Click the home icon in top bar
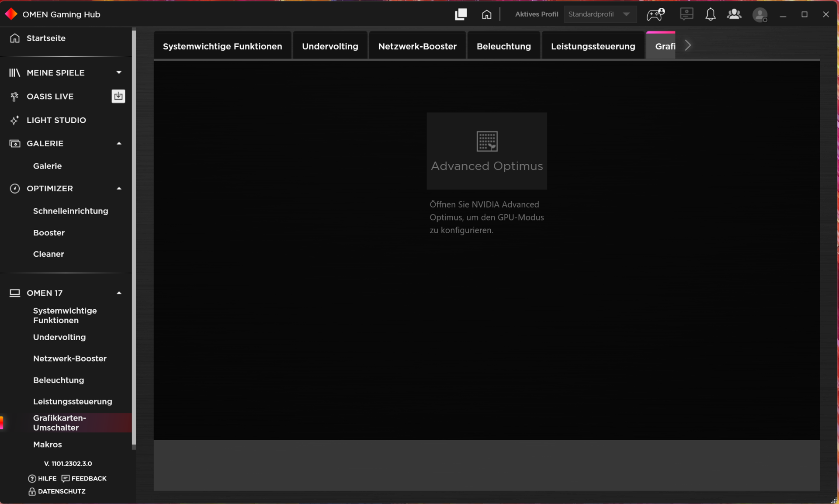The height and width of the screenshot is (504, 839). pos(486,14)
